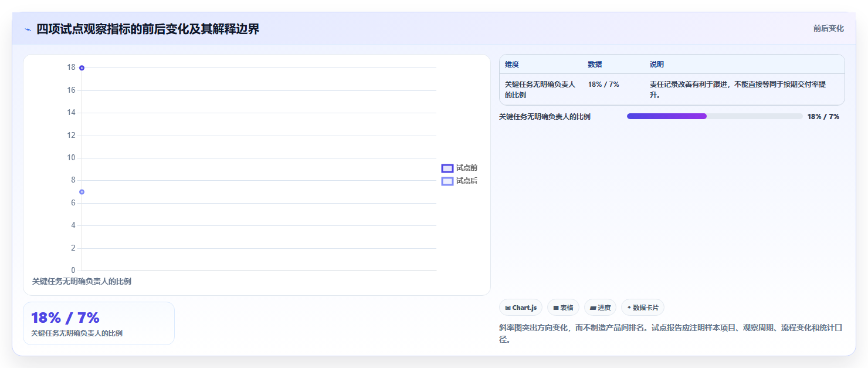
Task: Click the 试点后 legend text
Action: point(467,181)
